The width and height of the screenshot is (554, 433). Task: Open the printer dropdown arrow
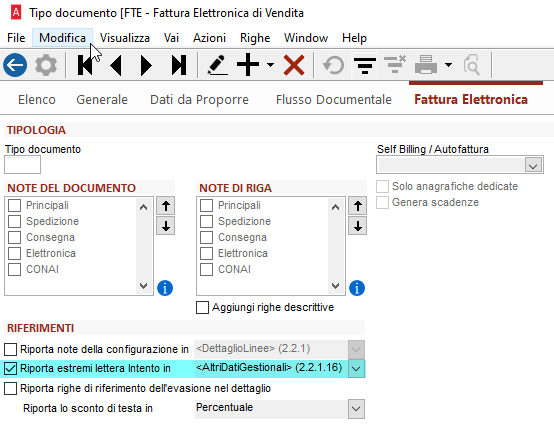point(448,65)
